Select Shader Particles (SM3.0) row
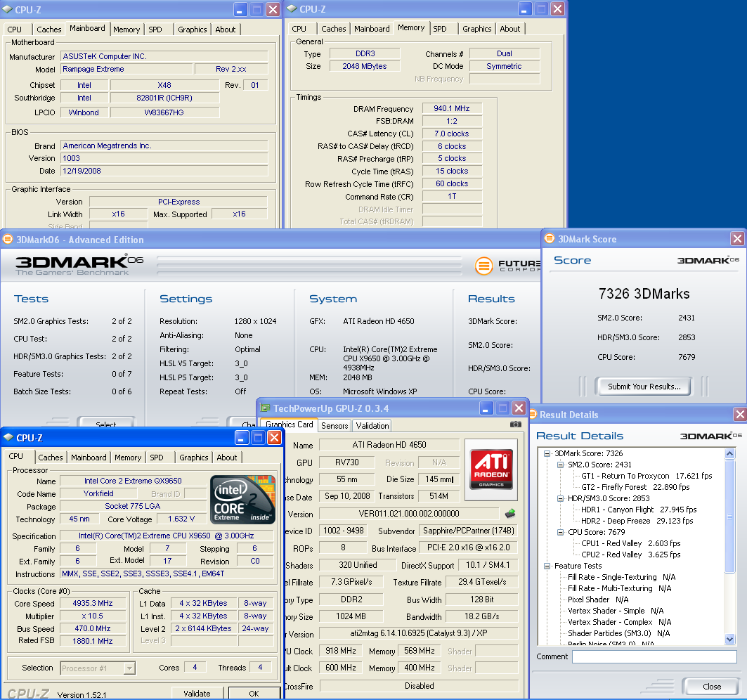 (618, 633)
